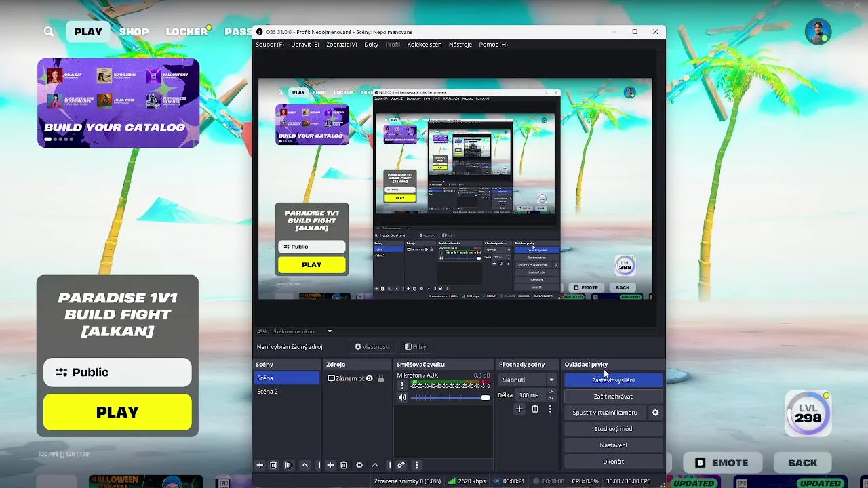This screenshot has height=488, width=868.
Task: Open the Kolekce scén menu
Action: (425, 44)
